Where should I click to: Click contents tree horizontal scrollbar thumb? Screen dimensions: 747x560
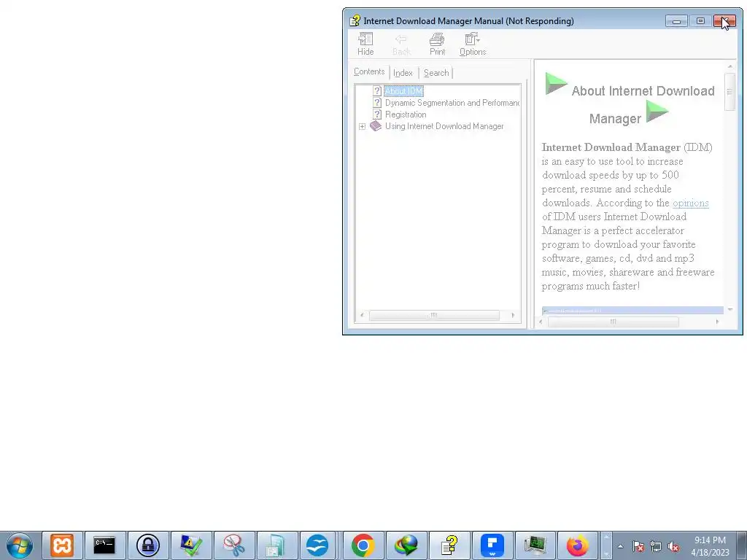tap(434, 315)
